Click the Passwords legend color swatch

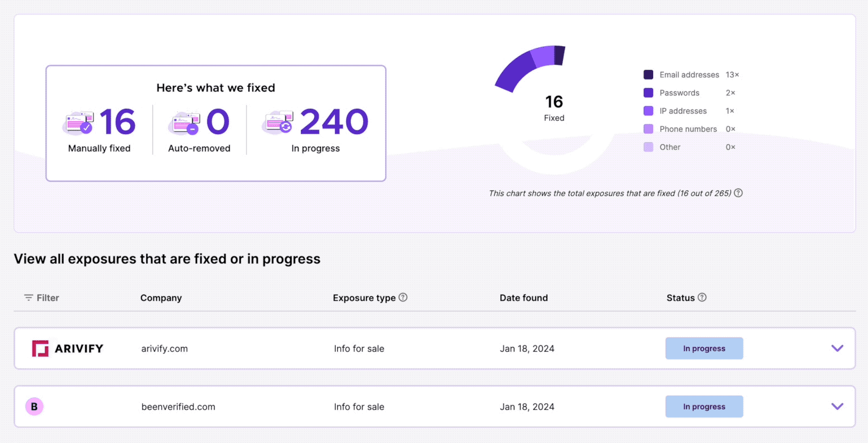click(x=649, y=93)
